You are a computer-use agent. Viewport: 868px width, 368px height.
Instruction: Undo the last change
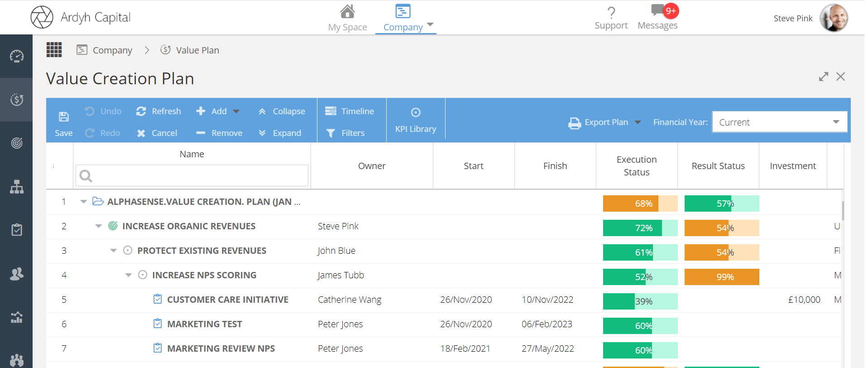[103, 111]
